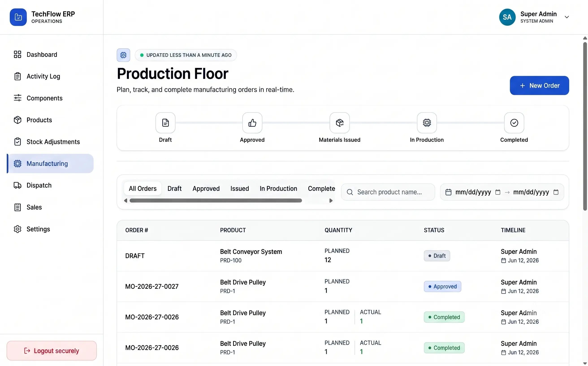Click the start date mm/dd/yyyy field
The image size is (588, 366).
click(x=473, y=192)
